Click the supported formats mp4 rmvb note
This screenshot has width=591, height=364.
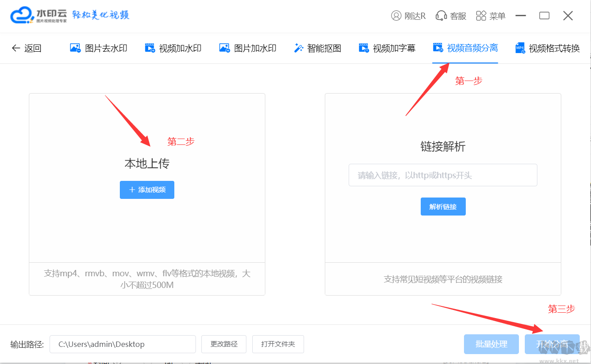(147, 279)
